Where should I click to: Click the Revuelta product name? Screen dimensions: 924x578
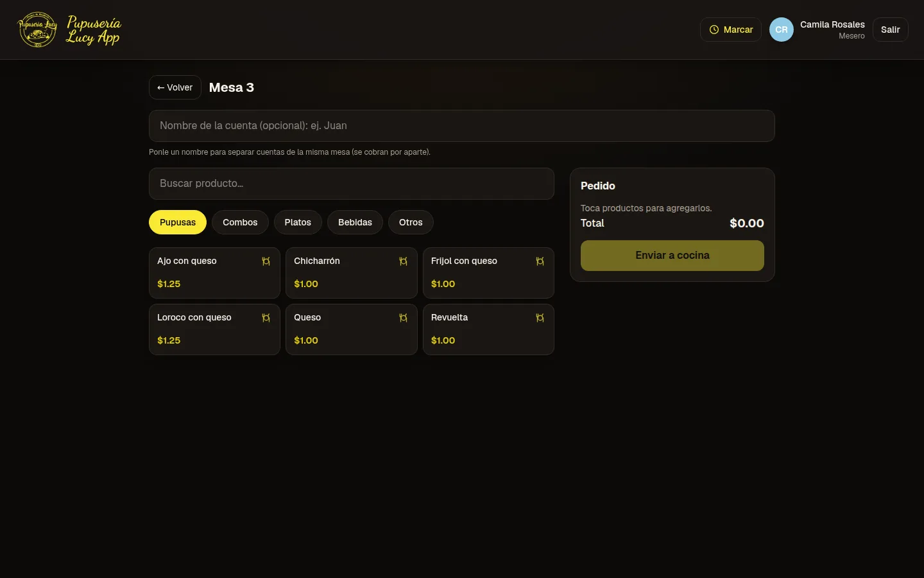tap(449, 317)
